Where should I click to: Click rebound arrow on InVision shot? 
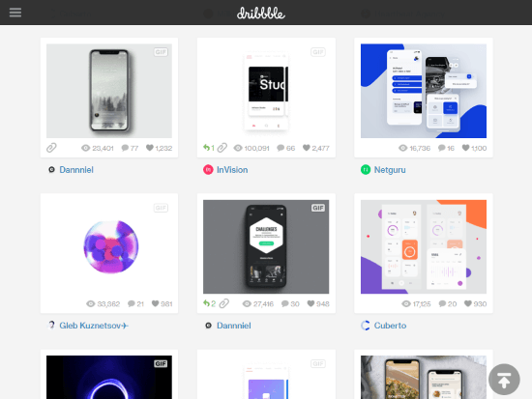coord(206,148)
